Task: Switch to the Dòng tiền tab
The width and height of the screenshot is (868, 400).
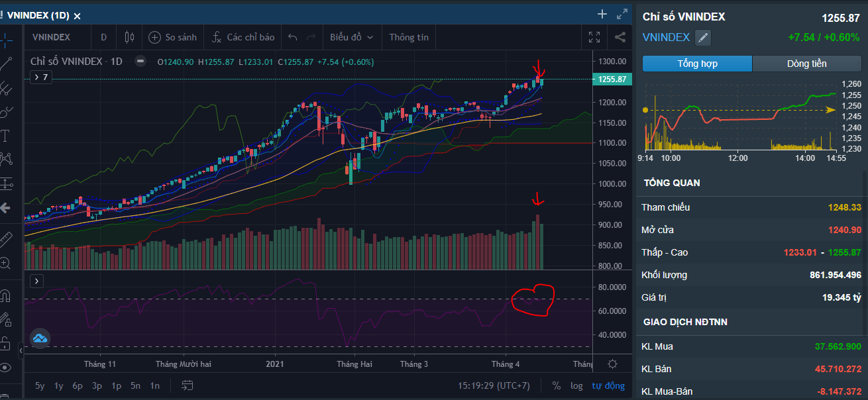Action: tap(806, 64)
